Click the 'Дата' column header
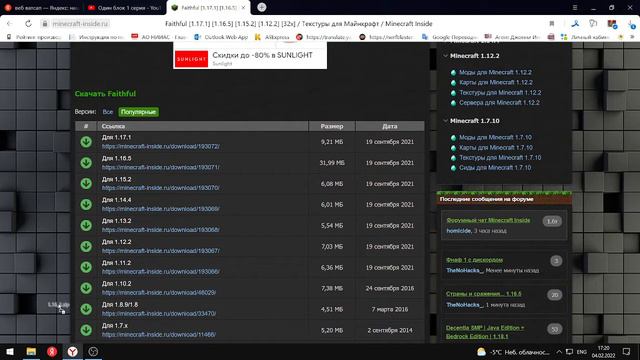 tap(390, 126)
